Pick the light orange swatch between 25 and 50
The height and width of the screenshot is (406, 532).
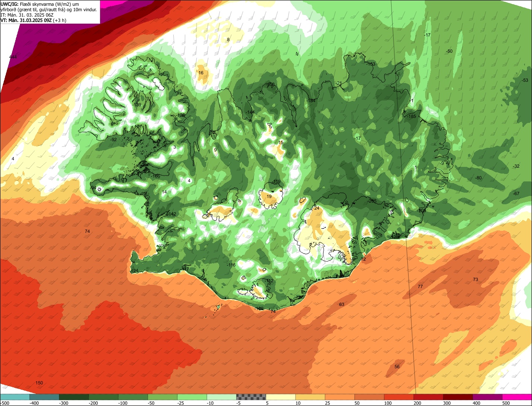click(x=340, y=397)
